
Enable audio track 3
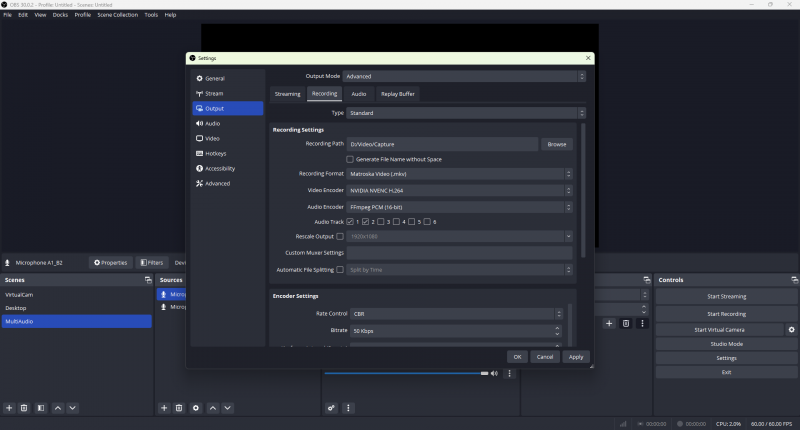pyautogui.click(x=381, y=222)
